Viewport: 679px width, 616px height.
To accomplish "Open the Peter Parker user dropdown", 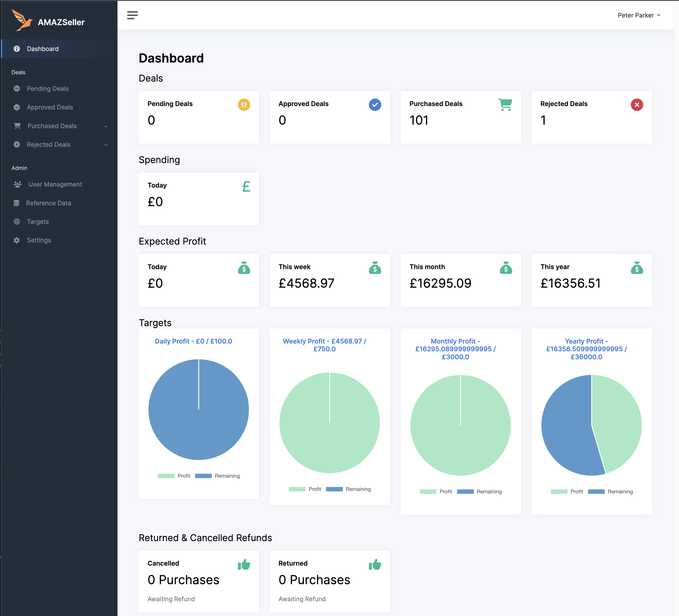I will (639, 15).
